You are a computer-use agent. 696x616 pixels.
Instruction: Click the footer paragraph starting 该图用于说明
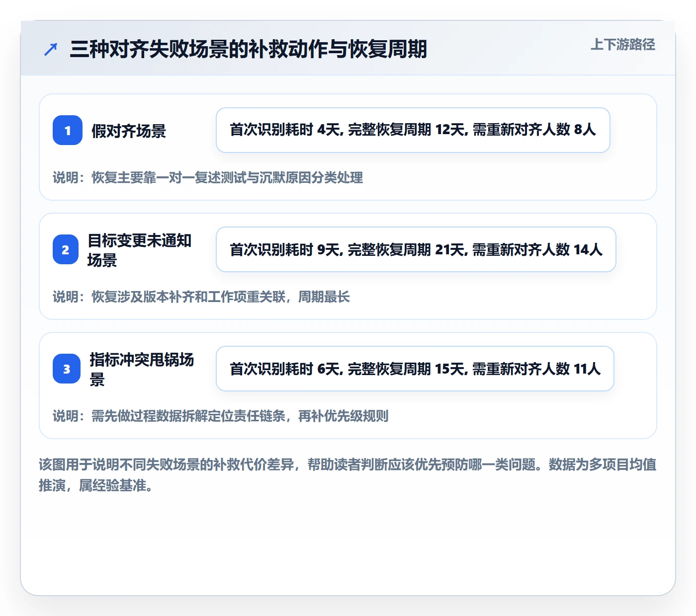click(x=348, y=475)
